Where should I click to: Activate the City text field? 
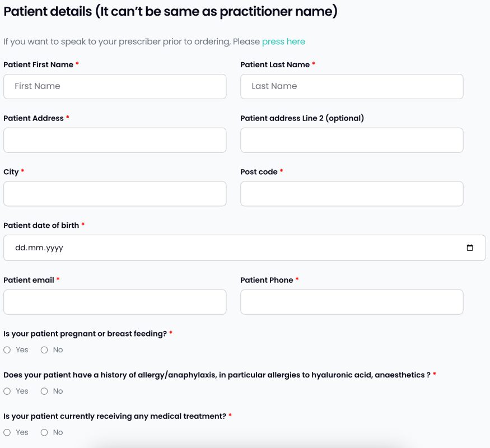click(x=115, y=194)
